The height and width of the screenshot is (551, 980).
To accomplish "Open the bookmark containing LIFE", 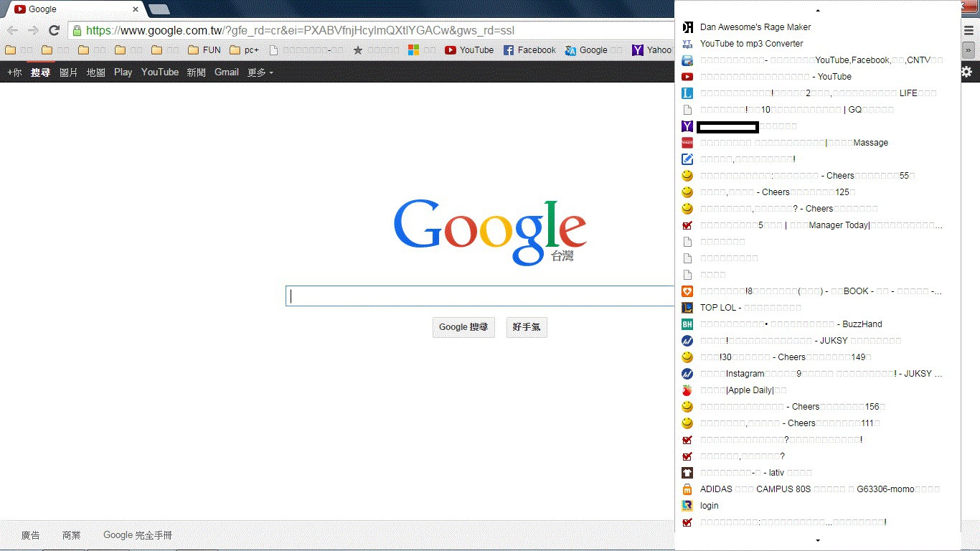I will 818,93.
